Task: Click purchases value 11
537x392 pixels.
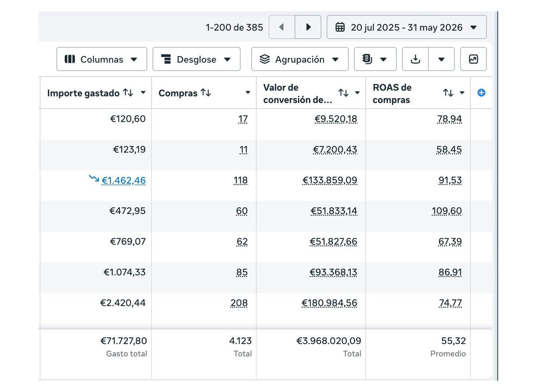Action: pyautogui.click(x=244, y=150)
